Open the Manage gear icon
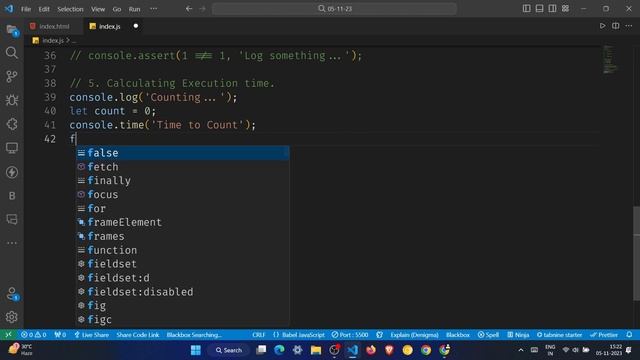The height and width of the screenshot is (360, 640). (x=12, y=317)
